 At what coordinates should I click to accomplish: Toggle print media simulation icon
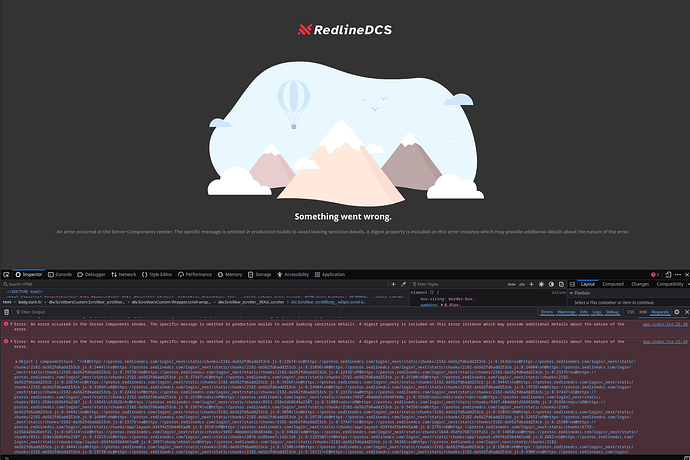pyautogui.click(x=561, y=284)
